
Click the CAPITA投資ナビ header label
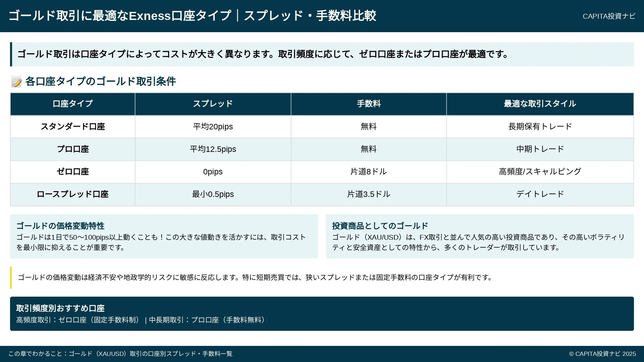(609, 16)
